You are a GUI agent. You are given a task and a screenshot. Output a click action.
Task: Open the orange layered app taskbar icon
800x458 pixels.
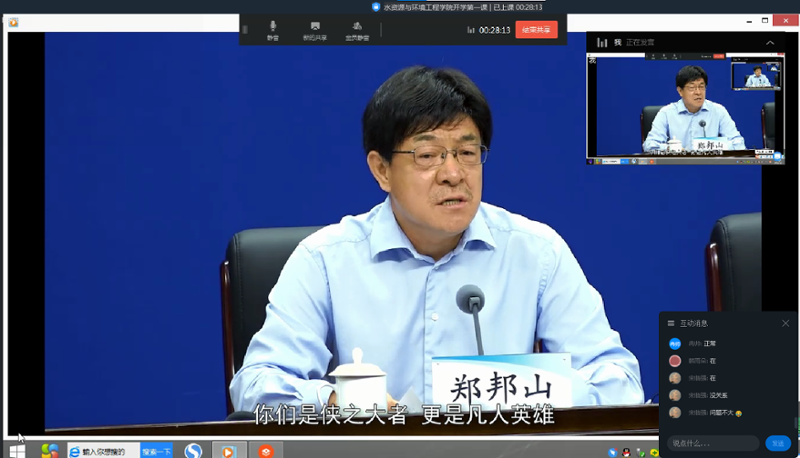265,451
